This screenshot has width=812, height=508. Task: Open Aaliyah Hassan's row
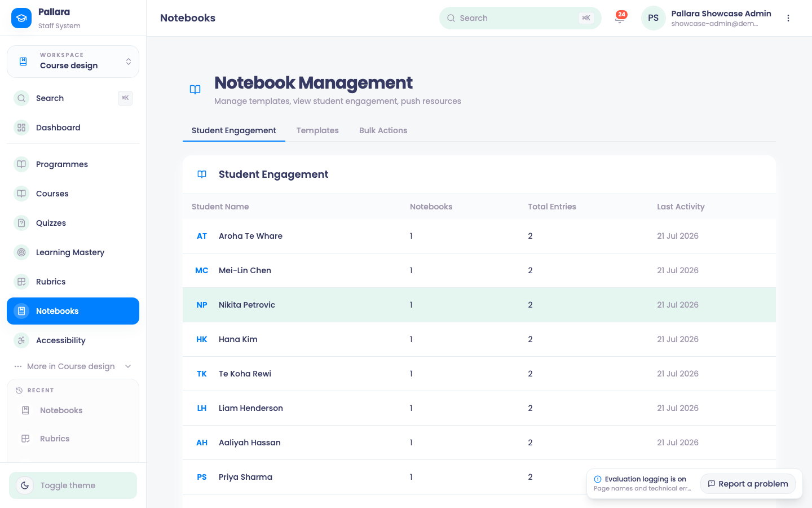[479, 443]
